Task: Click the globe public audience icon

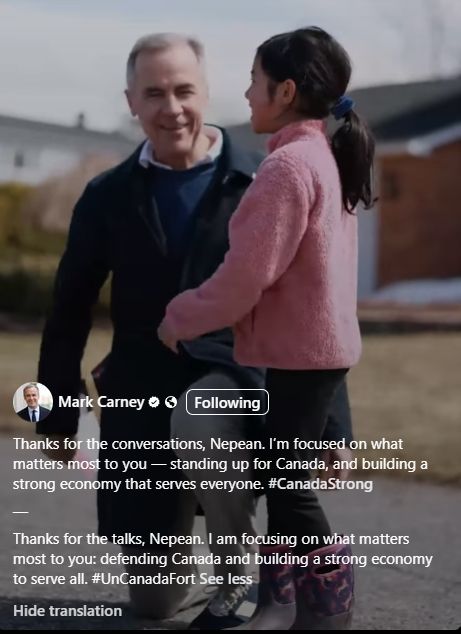Action: point(171,402)
